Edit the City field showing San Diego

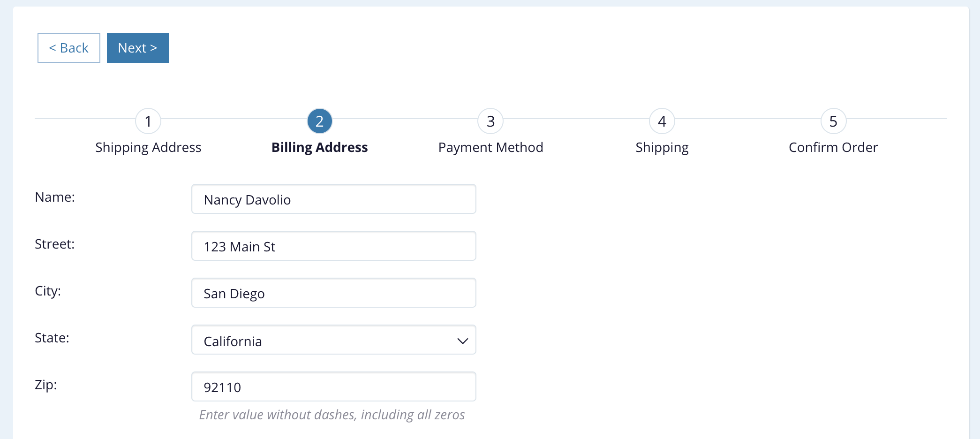(x=333, y=293)
